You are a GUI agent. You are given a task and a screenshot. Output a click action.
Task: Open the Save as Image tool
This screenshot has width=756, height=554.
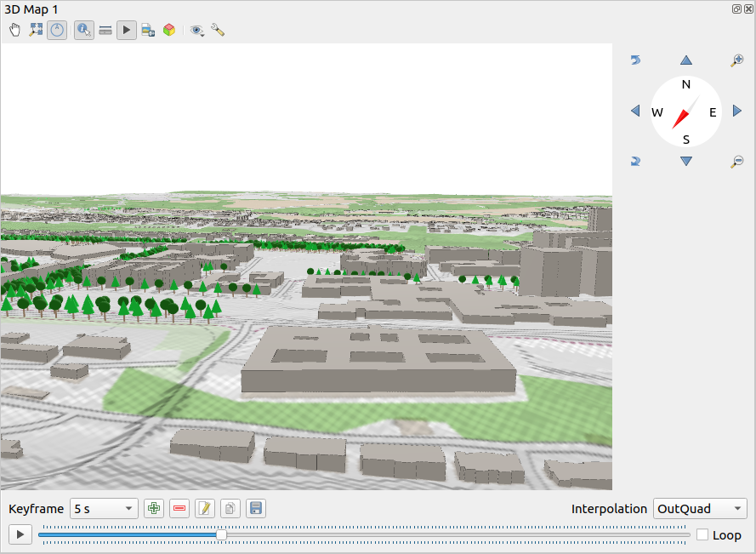coord(147,30)
